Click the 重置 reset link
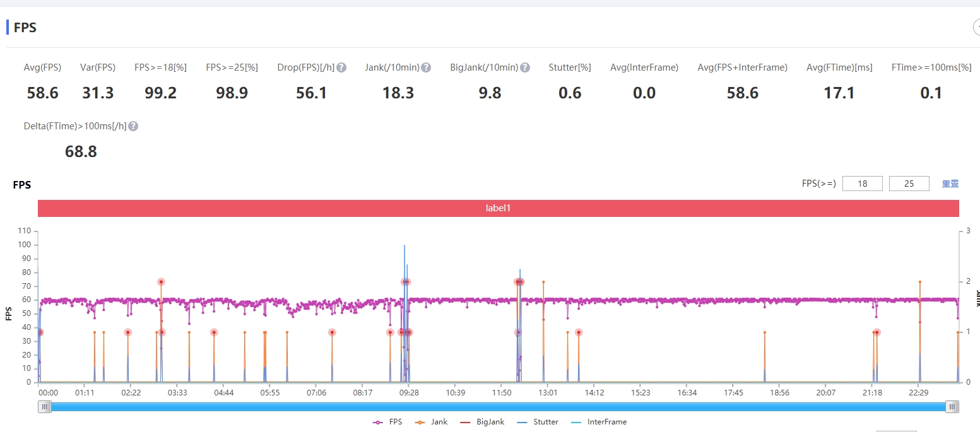 (x=950, y=184)
